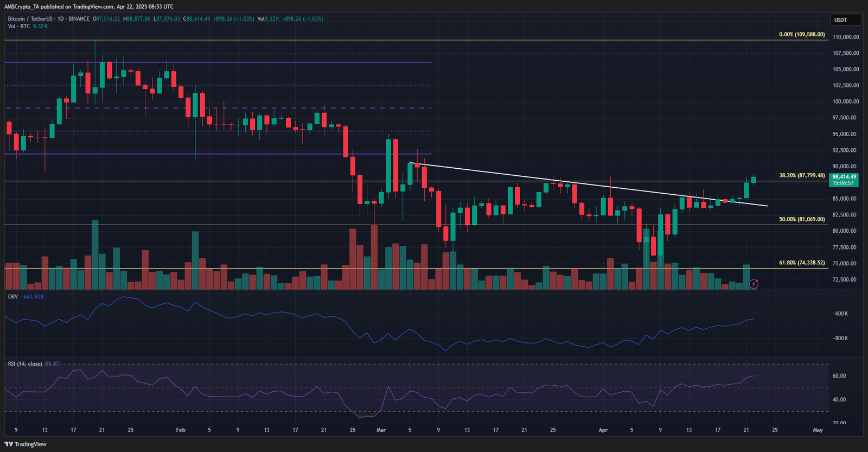868x452 pixels.
Task: Select the RSI (14, close) indicator legend
Action: pyautogui.click(x=25, y=364)
